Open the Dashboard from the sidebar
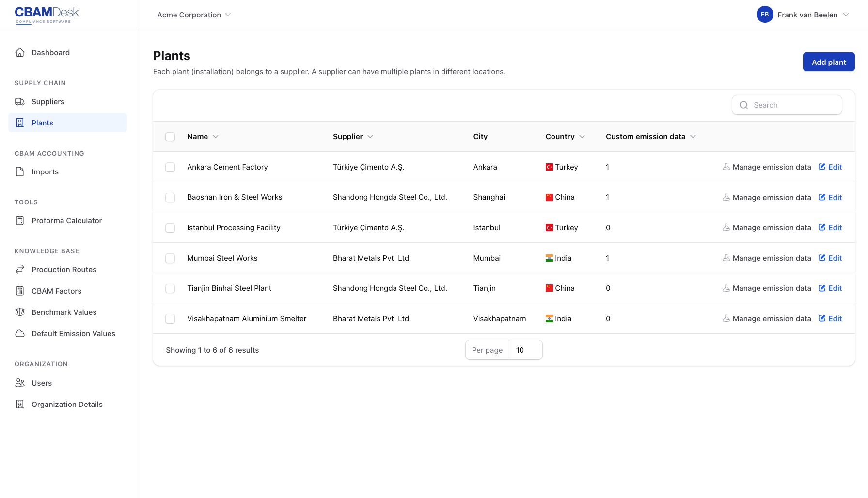Image resolution: width=868 pixels, height=498 pixels. pyautogui.click(x=50, y=52)
